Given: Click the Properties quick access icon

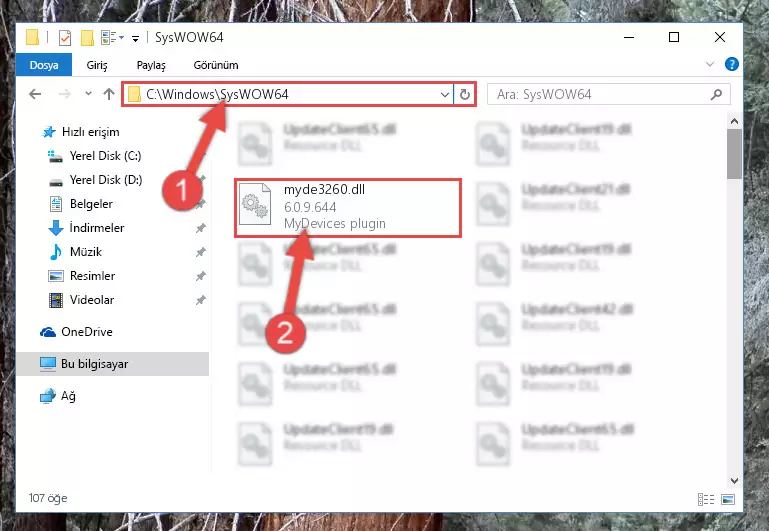Looking at the screenshot, I should point(65,38).
